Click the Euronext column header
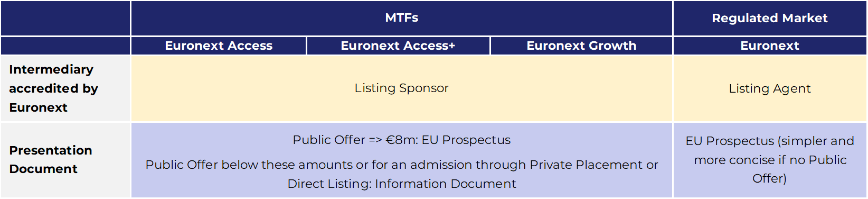The image size is (868, 199). [x=770, y=46]
